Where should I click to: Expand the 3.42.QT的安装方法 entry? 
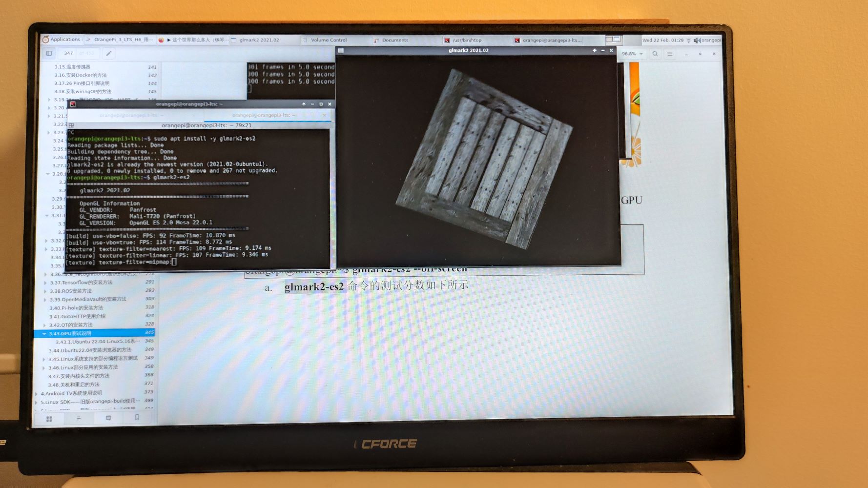point(45,325)
